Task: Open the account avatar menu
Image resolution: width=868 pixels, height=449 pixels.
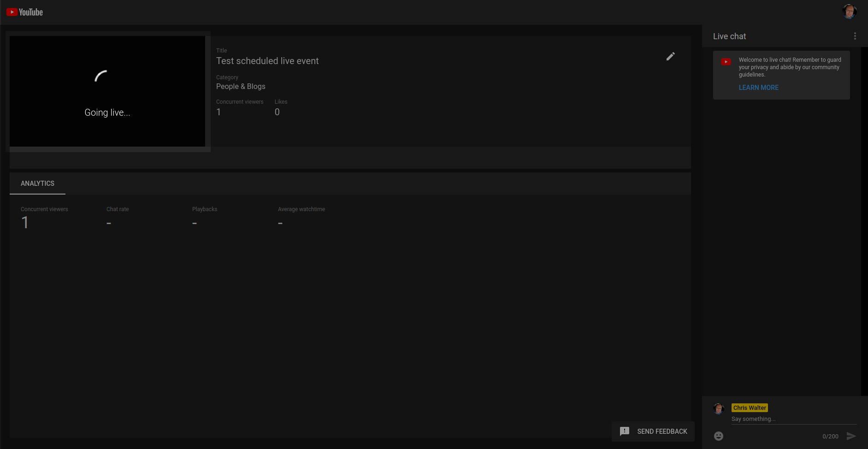Action: 849,12
